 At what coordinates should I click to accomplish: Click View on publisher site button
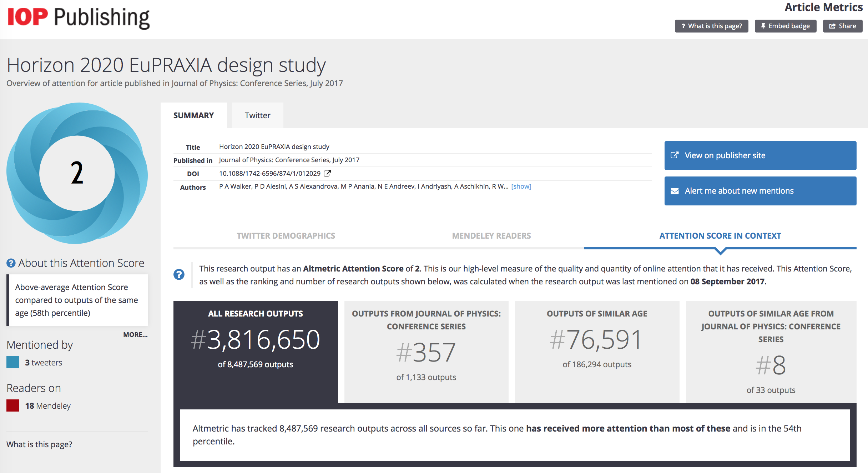[760, 155]
